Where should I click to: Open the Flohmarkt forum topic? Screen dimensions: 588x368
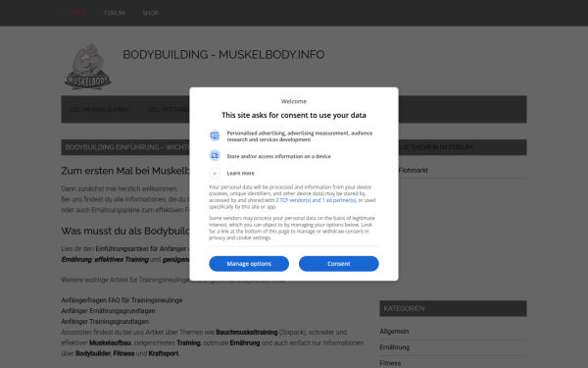pyautogui.click(x=414, y=171)
